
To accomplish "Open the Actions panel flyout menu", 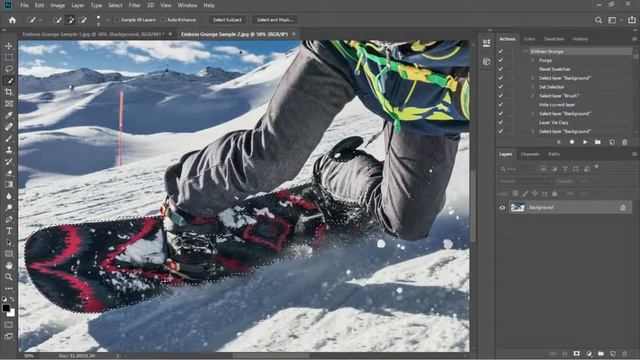I will tap(634, 39).
